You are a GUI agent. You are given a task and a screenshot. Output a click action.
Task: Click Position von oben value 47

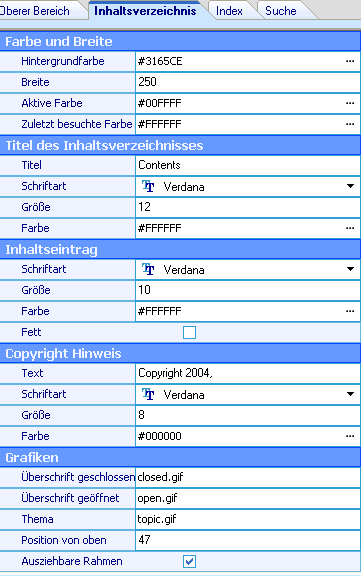(x=248, y=540)
